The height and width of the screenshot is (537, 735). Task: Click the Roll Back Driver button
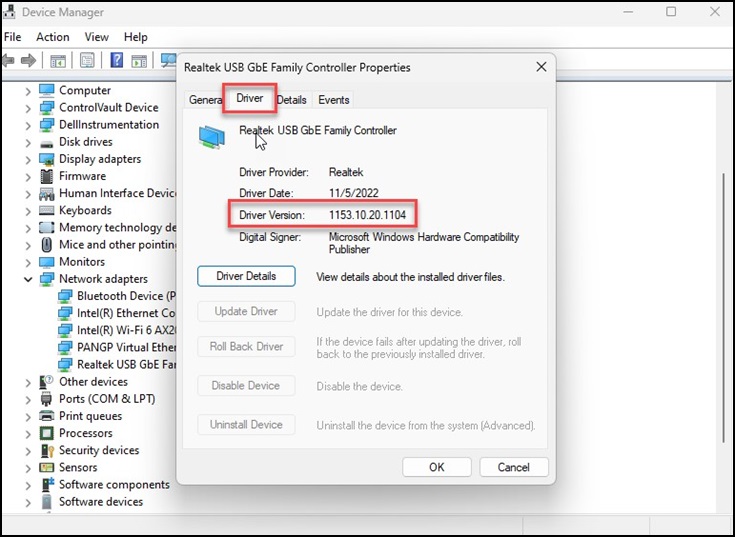[x=246, y=346]
